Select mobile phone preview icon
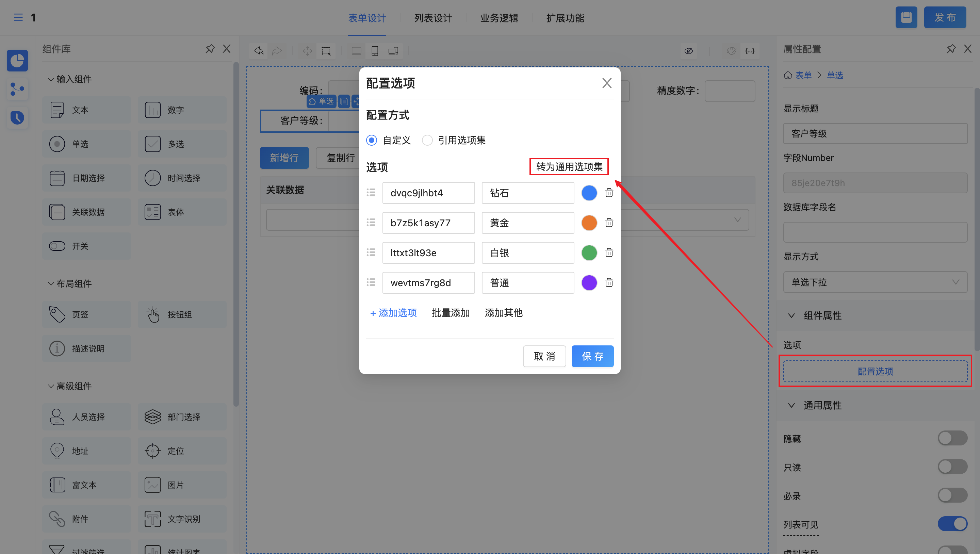 click(375, 51)
